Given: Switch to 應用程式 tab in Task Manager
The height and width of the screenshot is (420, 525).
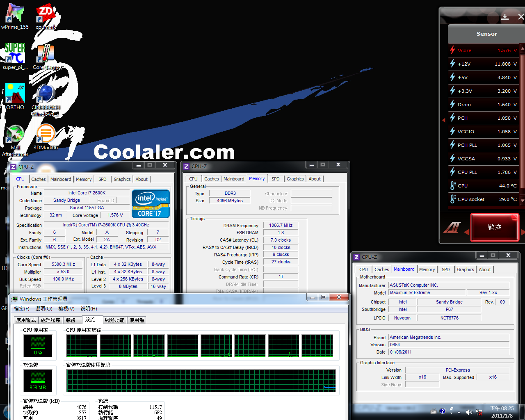Looking at the screenshot, I should (x=26, y=320).
